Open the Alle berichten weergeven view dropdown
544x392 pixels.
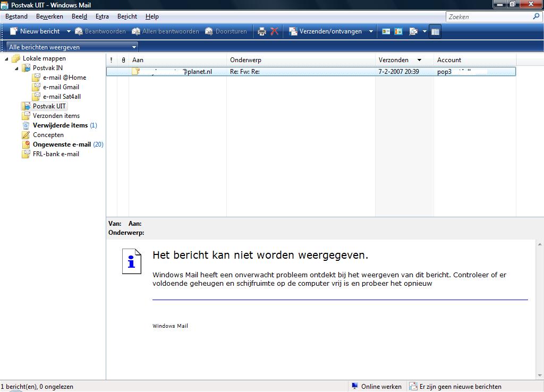[72, 47]
